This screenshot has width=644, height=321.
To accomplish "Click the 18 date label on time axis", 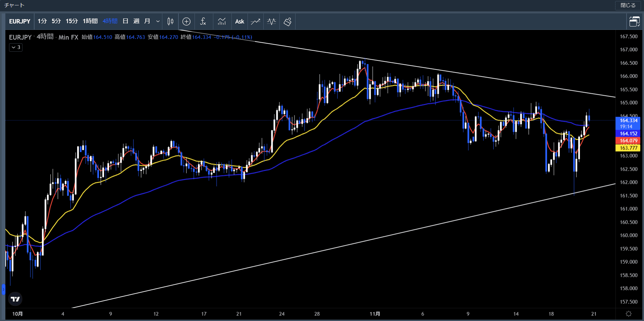I will pyautogui.click(x=551, y=314).
